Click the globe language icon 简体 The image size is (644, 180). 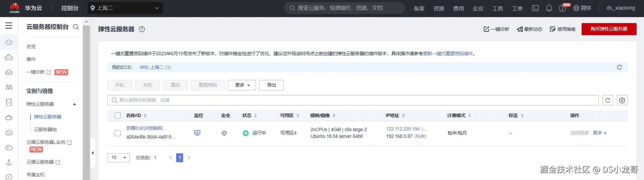(x=576, y=8)
